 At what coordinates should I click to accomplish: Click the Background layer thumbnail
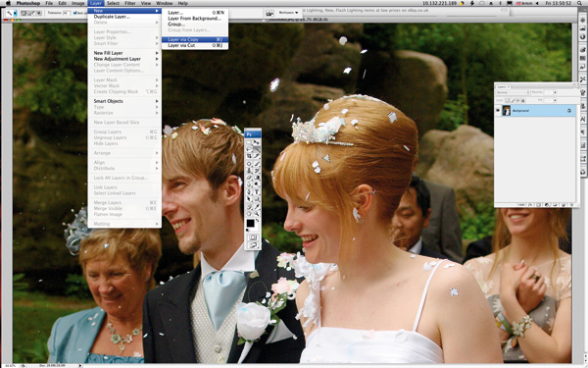(x=507, y=110)
